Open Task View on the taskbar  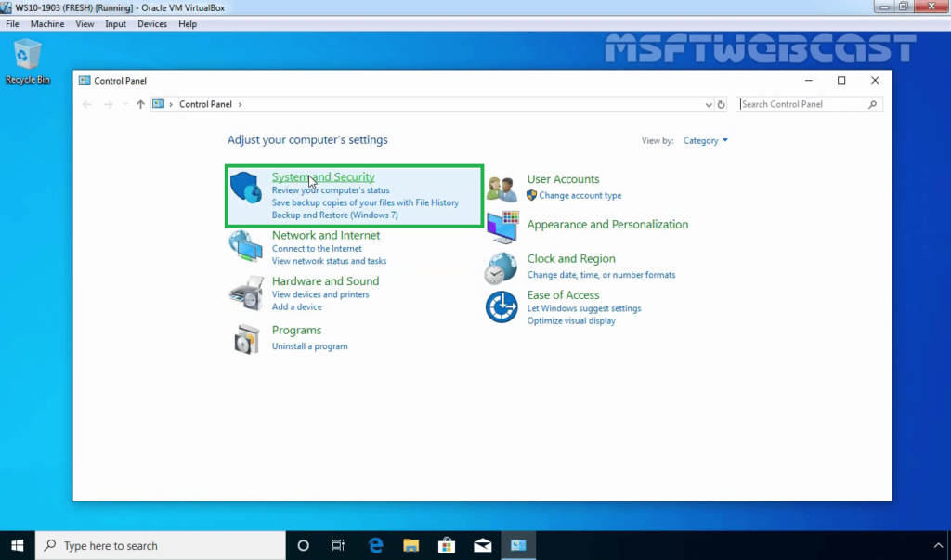338,545
